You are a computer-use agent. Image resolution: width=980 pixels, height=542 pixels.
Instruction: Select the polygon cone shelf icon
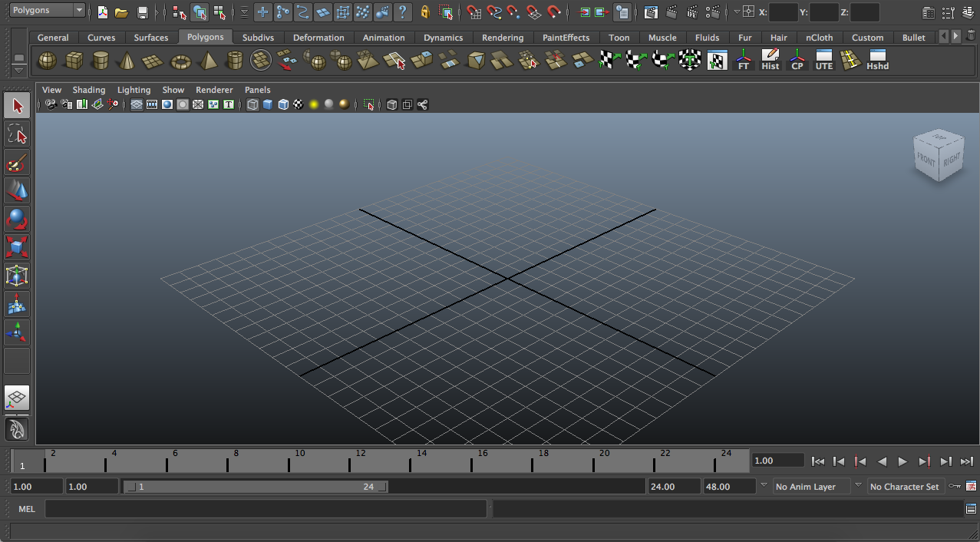tap(125, 59)
